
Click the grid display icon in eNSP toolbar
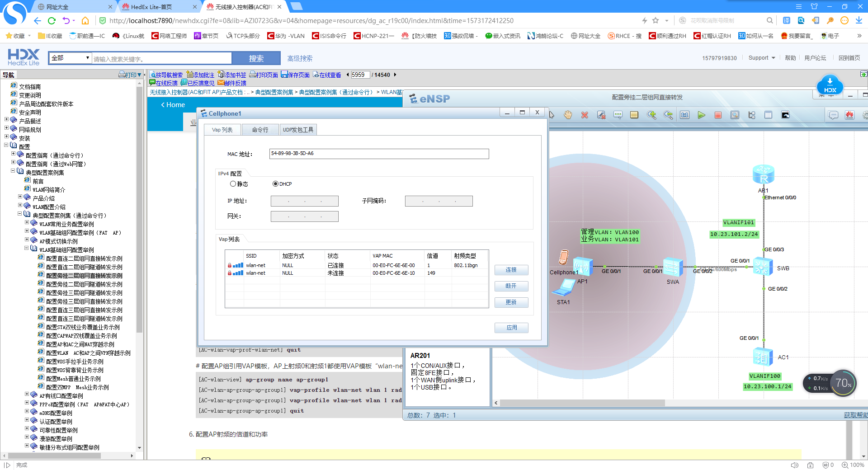pos(769,115)
